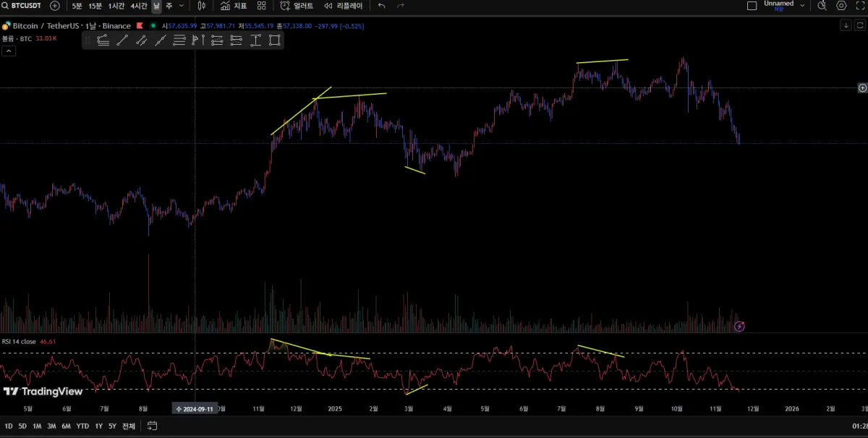This screenshot has width=868, height=438.
Task: Set range to YTD
Action: [x=82, y=426]
